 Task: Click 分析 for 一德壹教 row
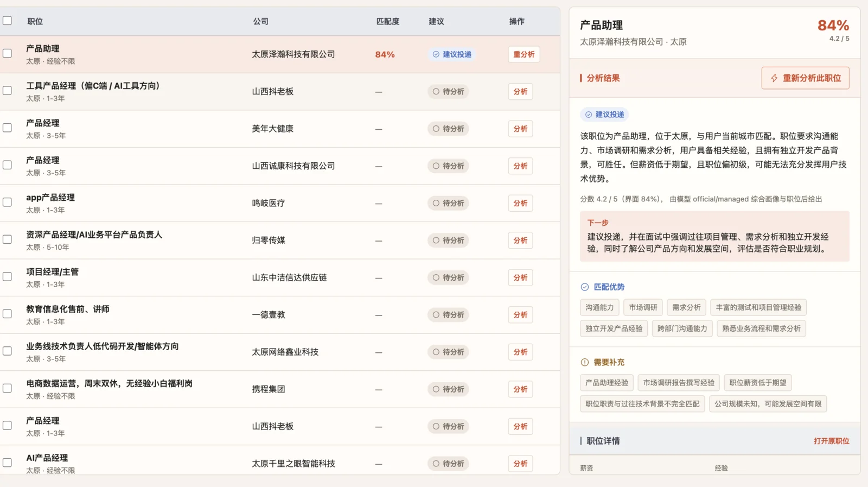point(520,315)
